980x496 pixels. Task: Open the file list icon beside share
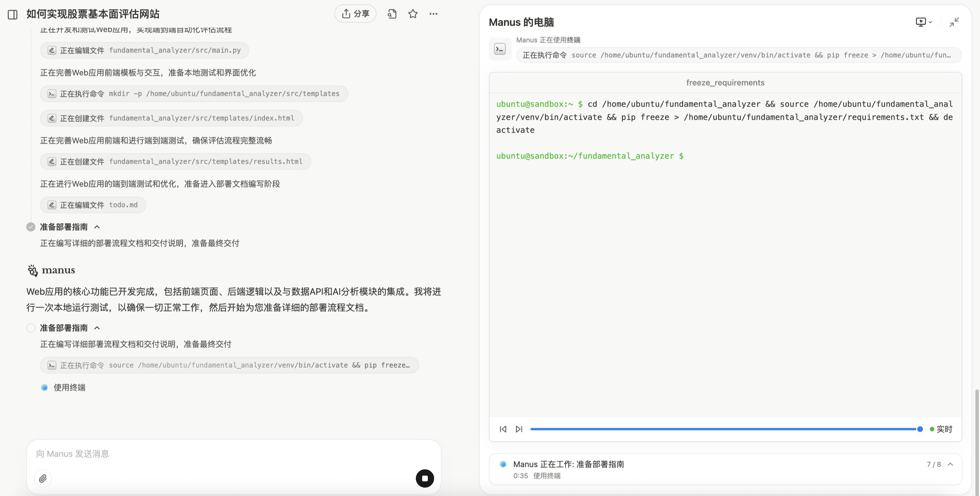392,14
